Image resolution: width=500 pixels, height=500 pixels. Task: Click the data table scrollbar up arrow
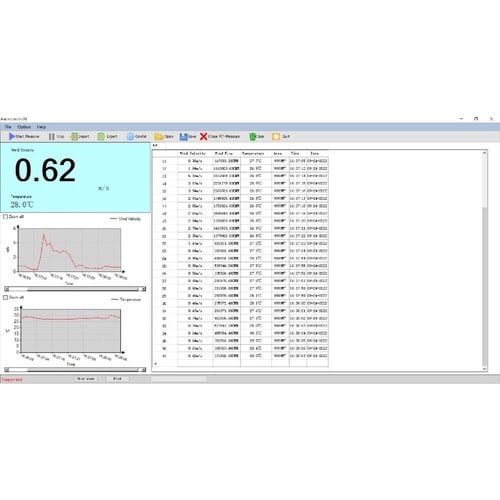[x=485, y=153]
